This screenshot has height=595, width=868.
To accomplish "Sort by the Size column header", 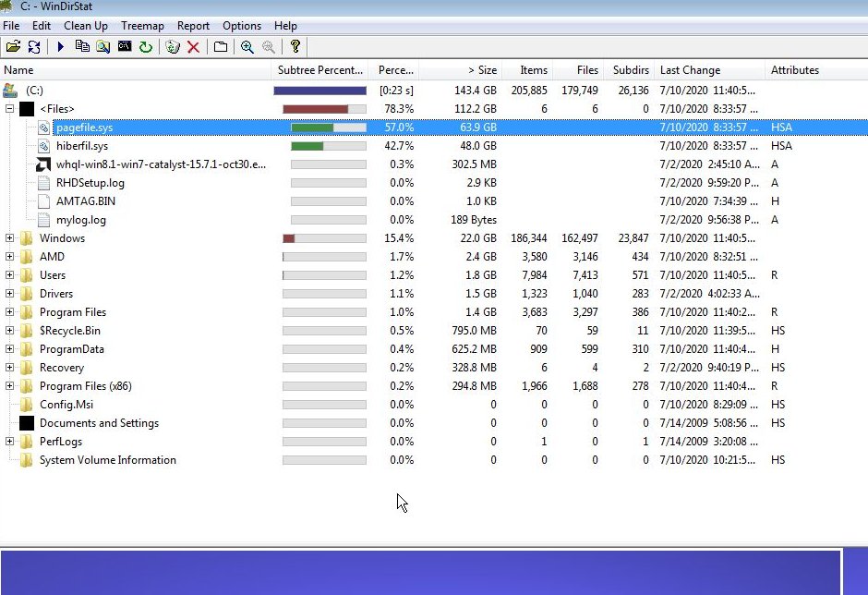I will (x=461, y=70).
